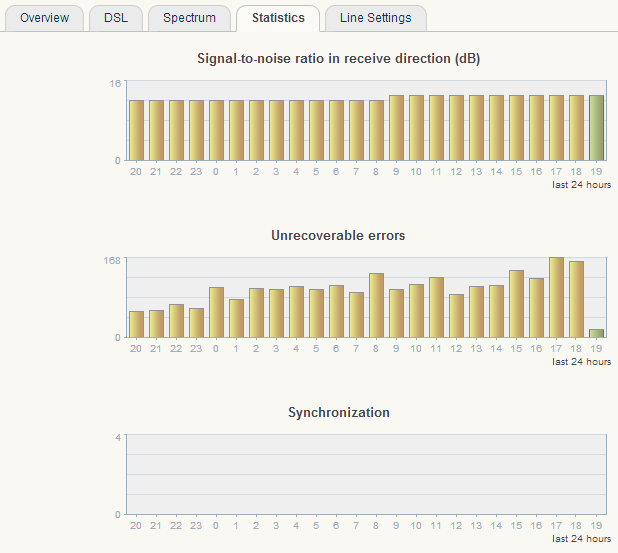The height and width of the screenshot is (553, 618).
Task: Click the hour 11 bar in the Unrecoverable errors chart
Action: [x=436, y=307]
